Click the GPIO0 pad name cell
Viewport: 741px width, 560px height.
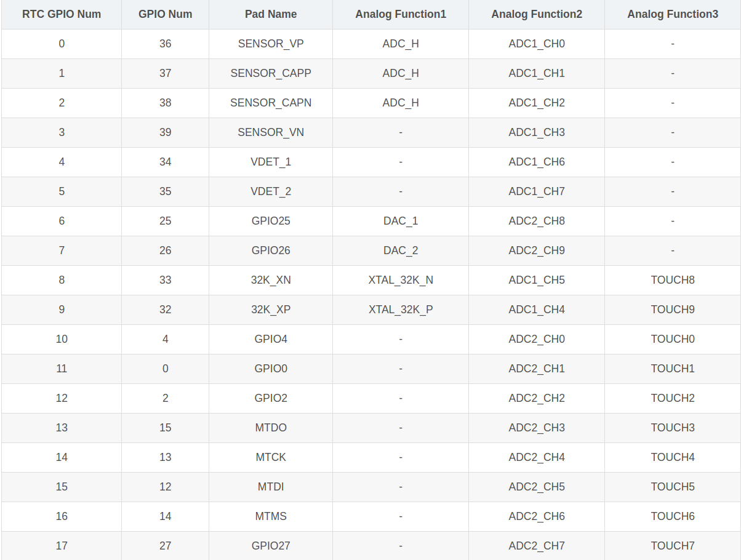[271, 369]
